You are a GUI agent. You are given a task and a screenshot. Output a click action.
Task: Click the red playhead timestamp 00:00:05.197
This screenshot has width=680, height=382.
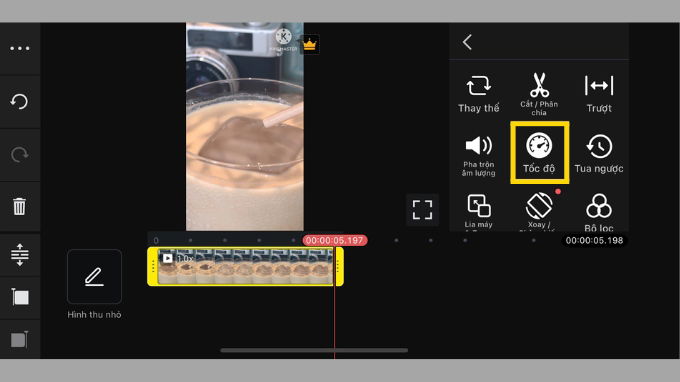[335, 240]
